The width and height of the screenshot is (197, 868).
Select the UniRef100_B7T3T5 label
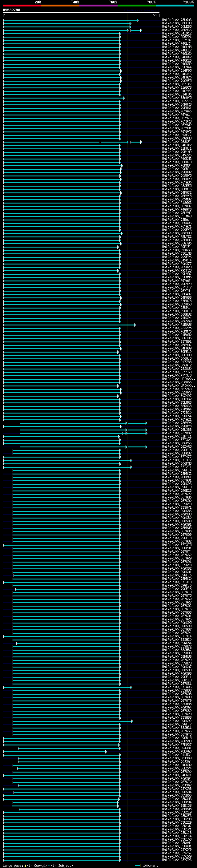pyautogui.click(x=177, y=545)
